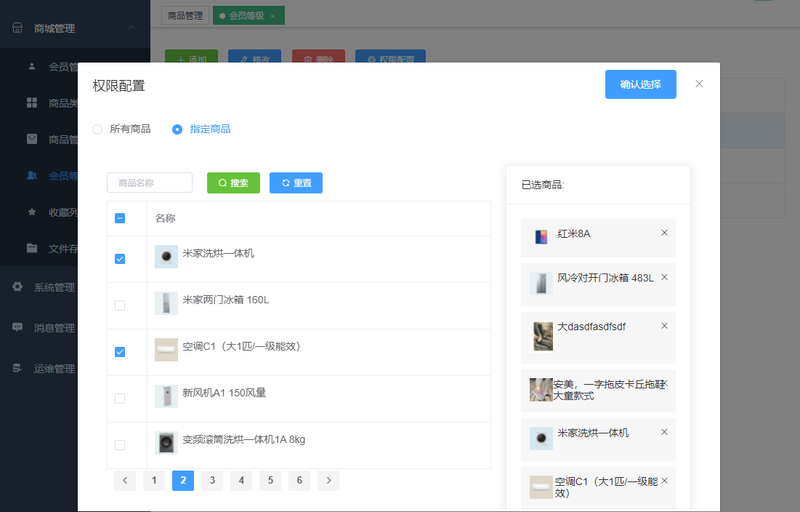
Task: Check the 新风机A1 150风量 checkbox
Action: [x=120, y=398]
